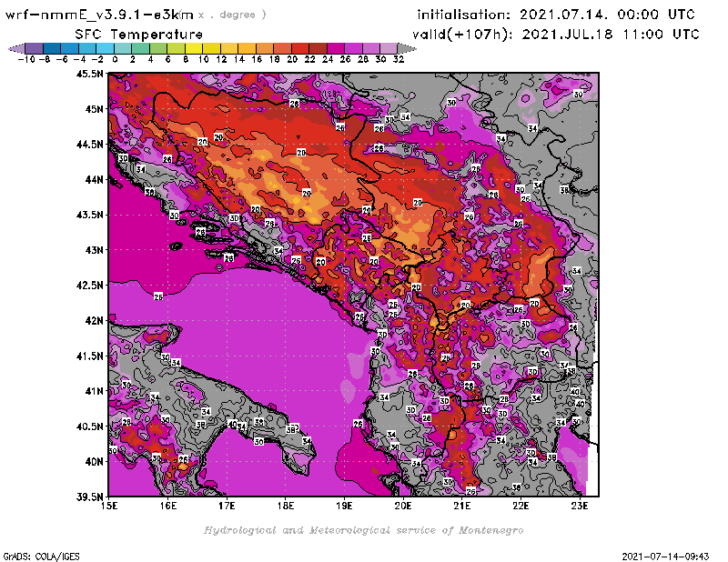Select the light orchid legend swatch between 30 and 32
The width and height of the screenshot is (728, 562).
coord(389,48)
